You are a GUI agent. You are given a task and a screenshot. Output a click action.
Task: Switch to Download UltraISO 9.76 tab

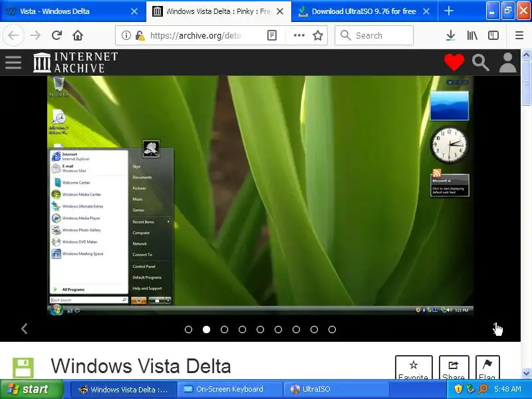tap(364, 11)
